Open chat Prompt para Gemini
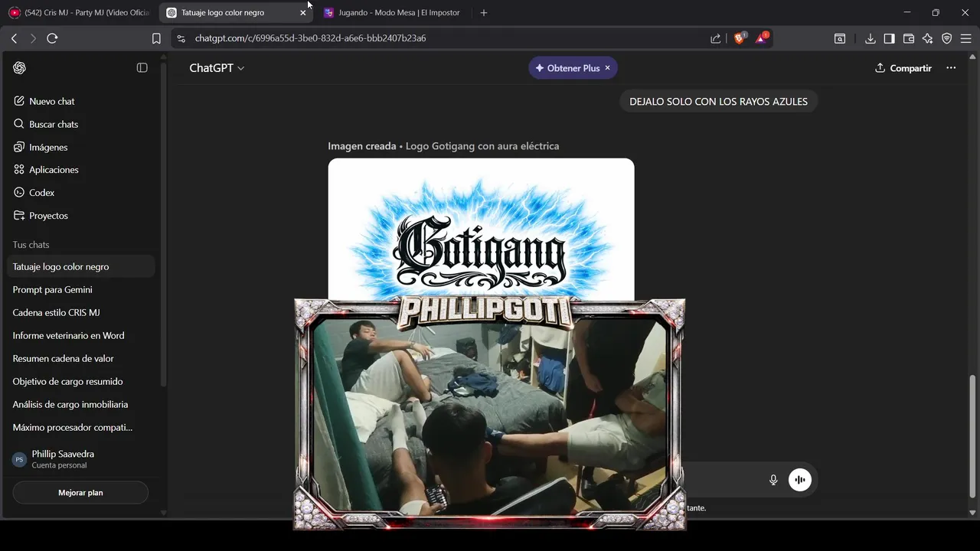The width and height of the screenshot is (980, 551). point(80,290)
